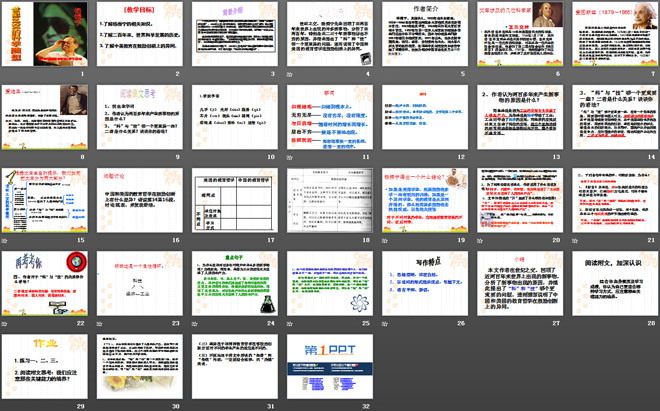Screen dimensions: 660x411
Task: Select slide 3 background introduction thumbnail
Action: pyautogui.click(x=235, y=34)
